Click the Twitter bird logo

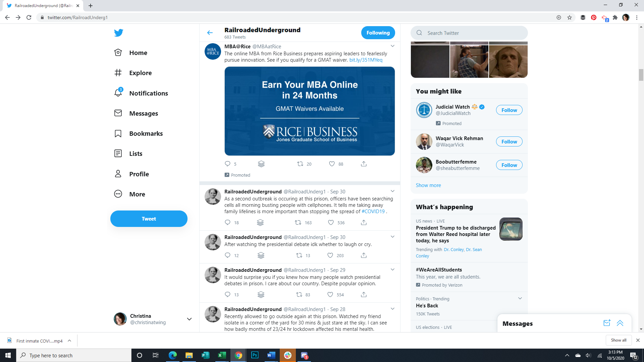click(x=118, y=33)
